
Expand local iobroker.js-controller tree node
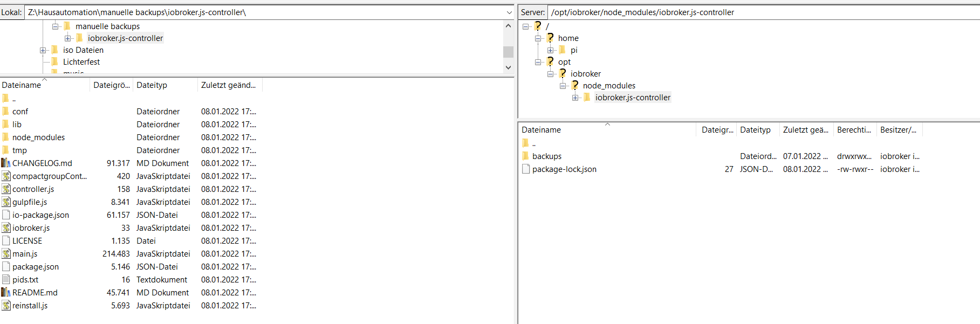coord(67,38)
